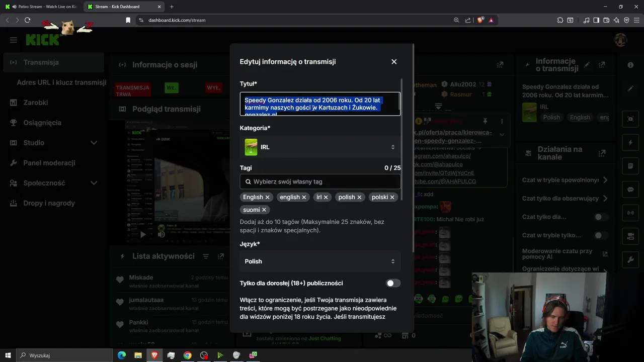Image resolution: width=644 pixels, height=362 pixels.
Task: Toggle the 18+ adult audience switch
Action: point(393,283)
